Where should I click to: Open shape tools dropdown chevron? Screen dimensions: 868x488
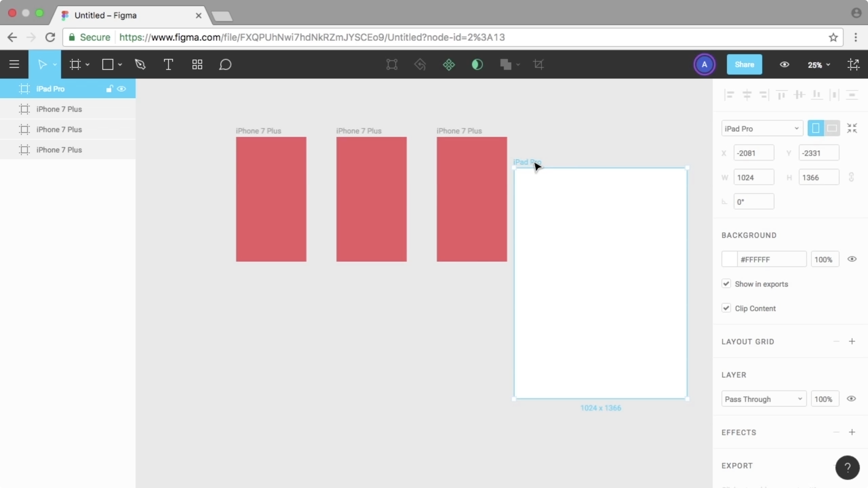(x=120, y=64)
